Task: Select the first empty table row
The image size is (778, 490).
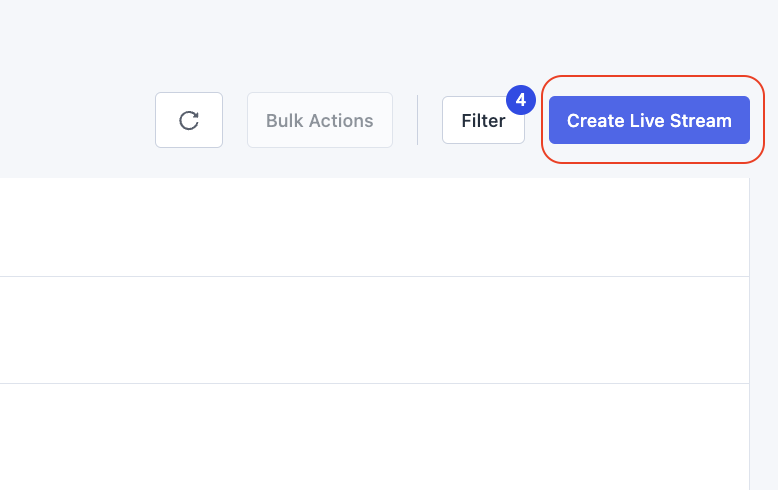Action: click(374, 227)
